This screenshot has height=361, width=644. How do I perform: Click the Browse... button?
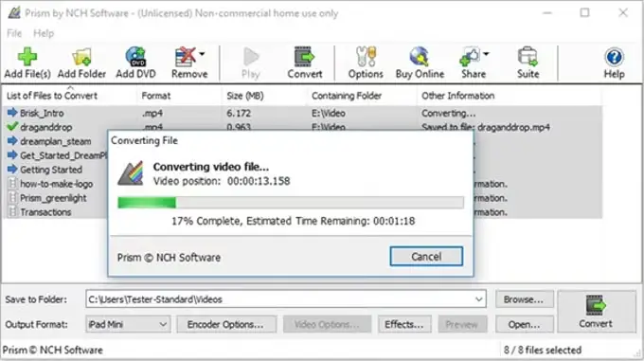[524, 299]
